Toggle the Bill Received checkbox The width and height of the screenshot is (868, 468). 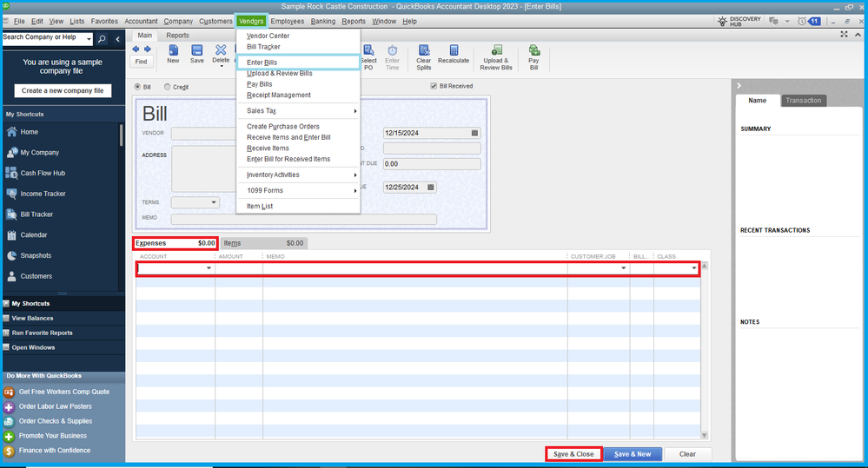(434, 86)
